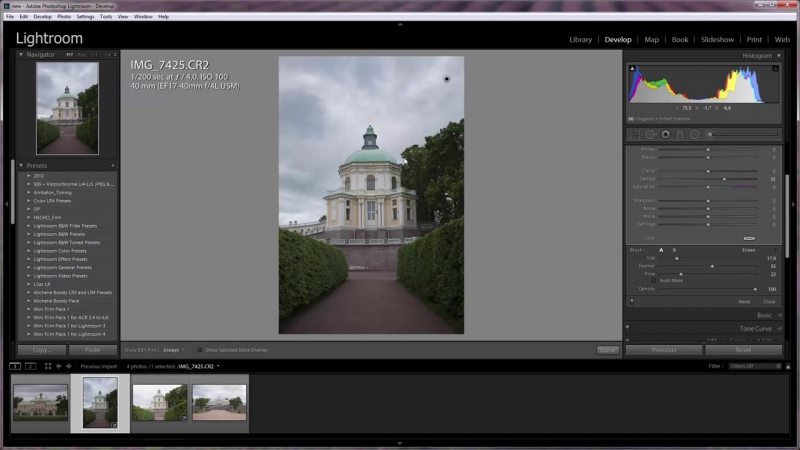
Task: Select the Red Eye Correction tool icon
Action: click(665, 135)
